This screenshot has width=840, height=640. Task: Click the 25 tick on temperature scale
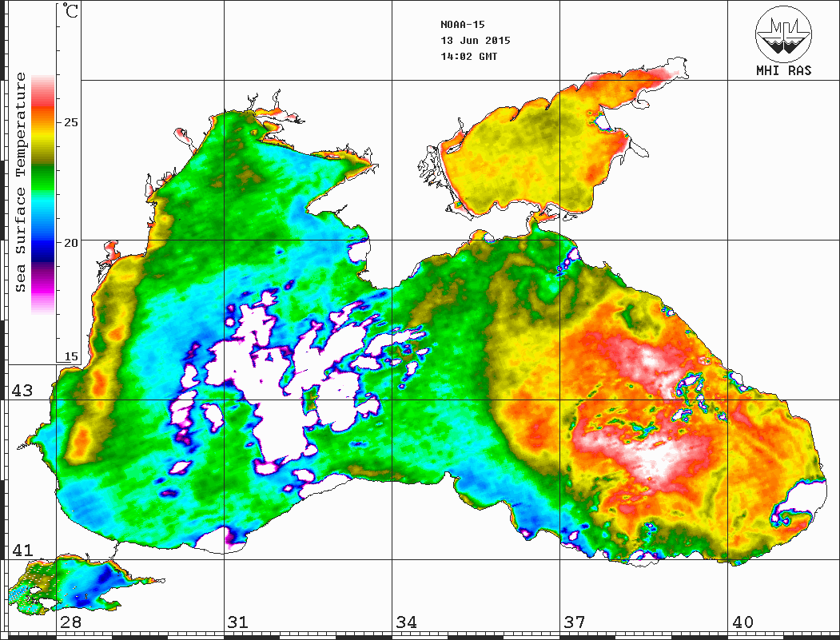(70, 122)
